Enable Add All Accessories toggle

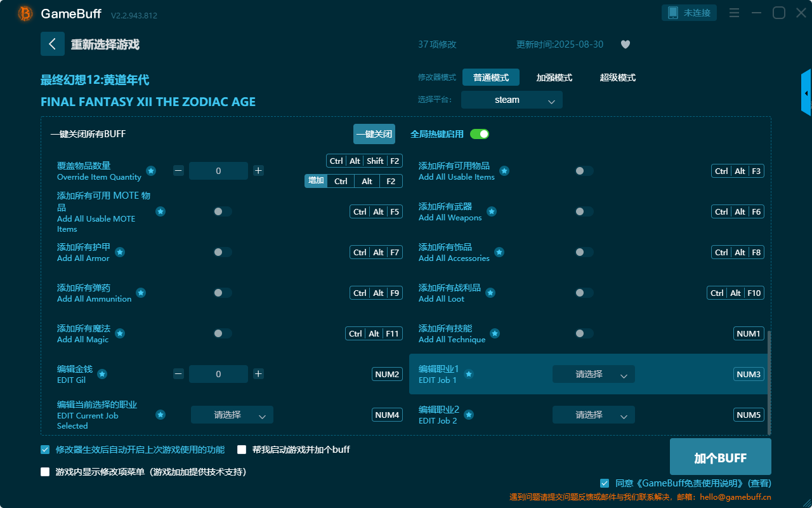click(584, 252)
